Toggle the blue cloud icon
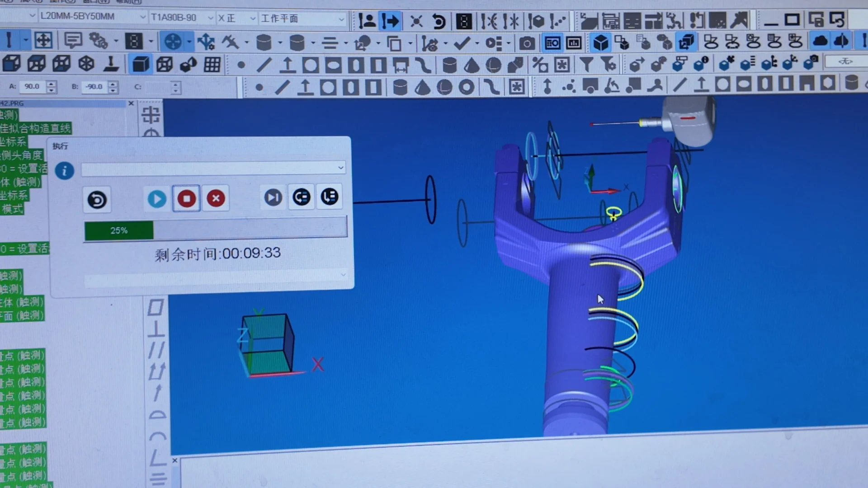This screenshot has width=868, height=488. (820, 41)
